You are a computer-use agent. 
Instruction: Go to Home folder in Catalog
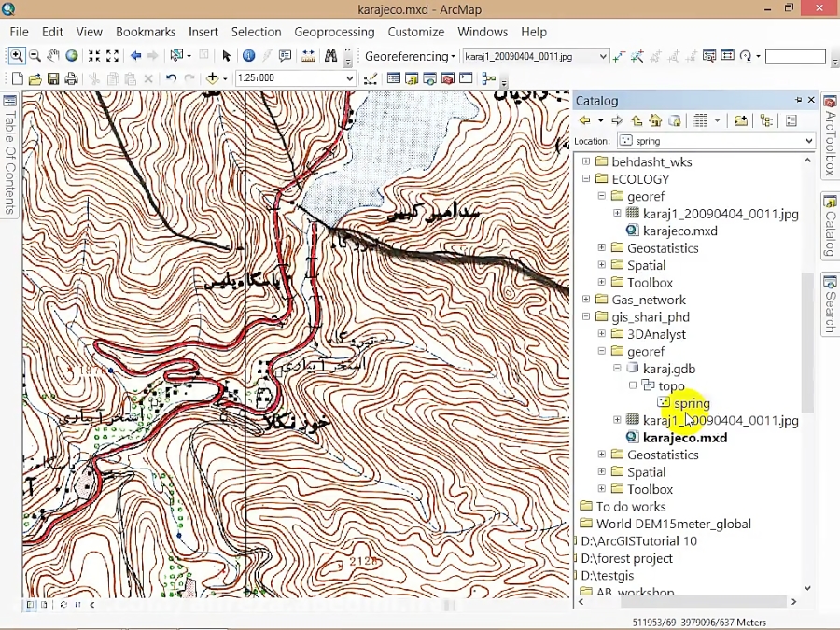tap(655, 120)
